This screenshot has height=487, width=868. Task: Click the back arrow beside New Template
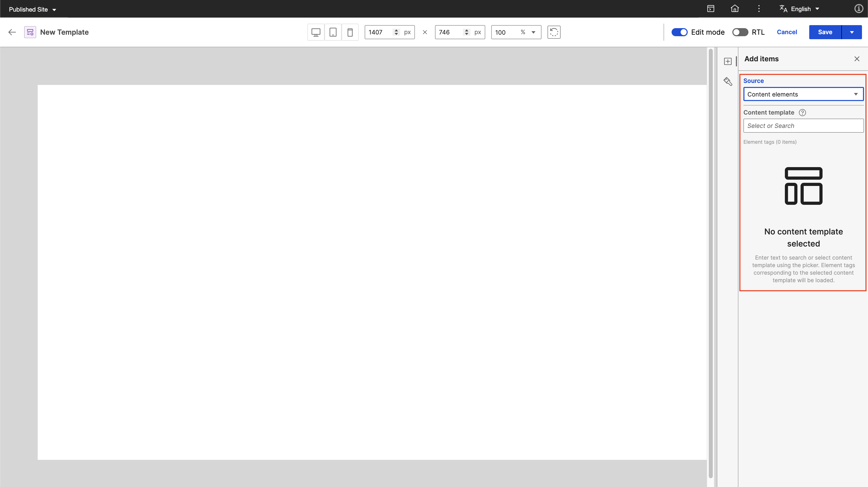point(12,32)
